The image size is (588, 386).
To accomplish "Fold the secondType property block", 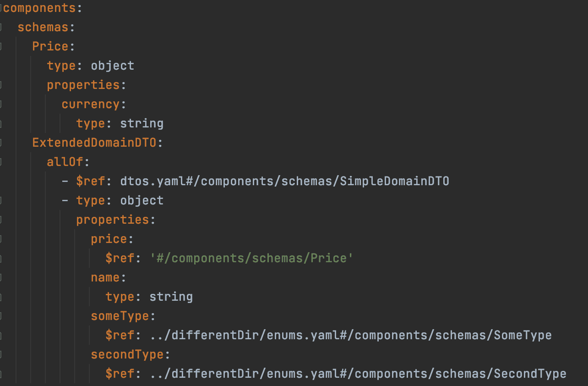I will [1, 354].
